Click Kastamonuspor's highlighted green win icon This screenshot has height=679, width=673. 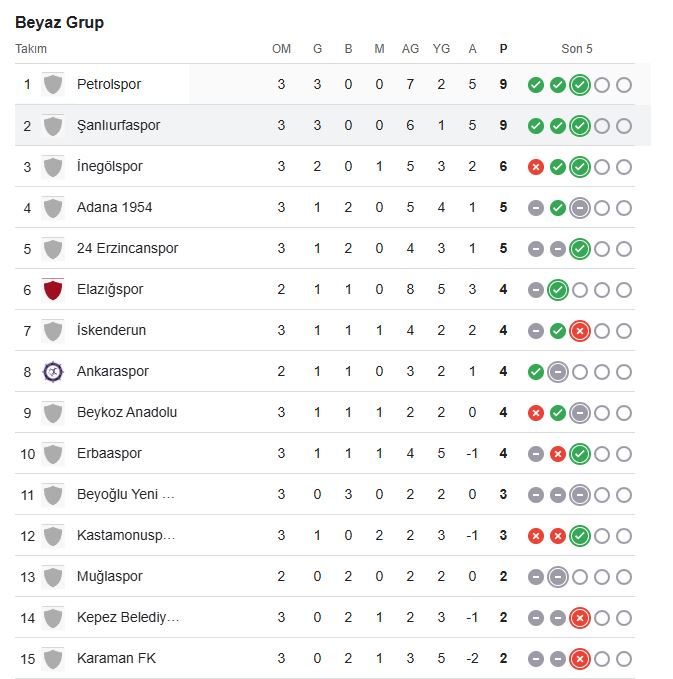[x=579, y=536]
